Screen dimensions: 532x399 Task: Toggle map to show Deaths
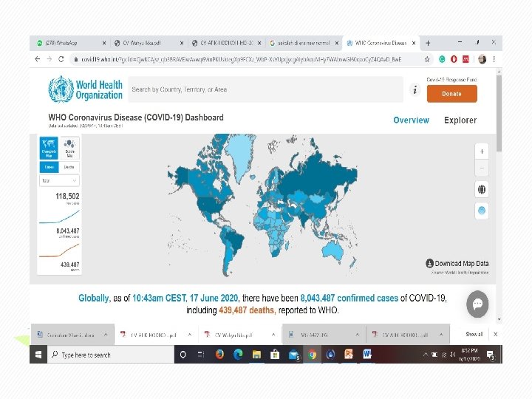(69, 167)
